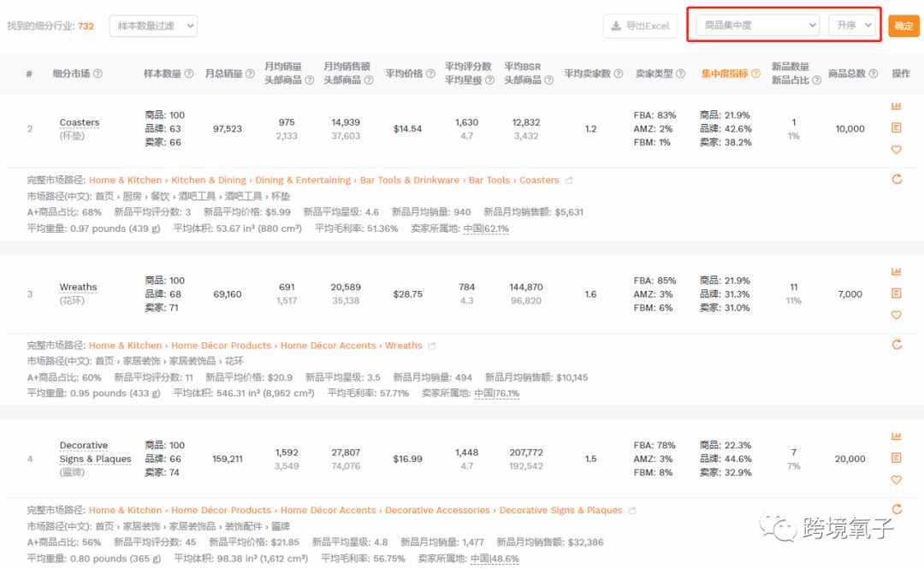Select the 20,000 total products value
Screen dimensions: 924x569
click(x=850, y=459)
